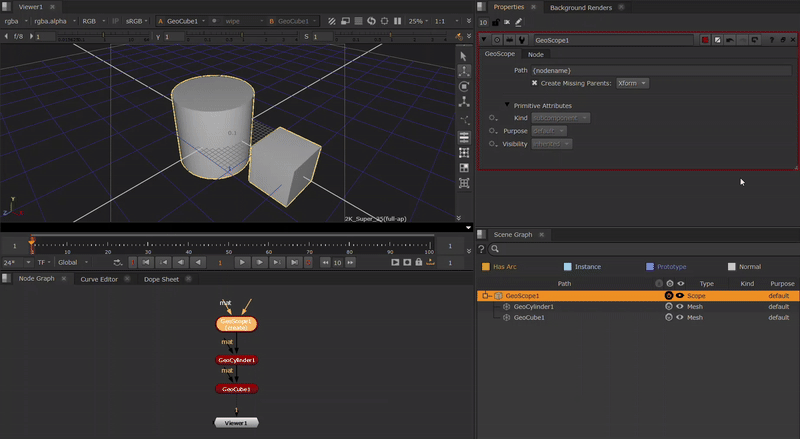This screenshot has width=800, height=439.
Task: Click the Viewer1 node in Node Graph
Action: click(x=236, y=423)
